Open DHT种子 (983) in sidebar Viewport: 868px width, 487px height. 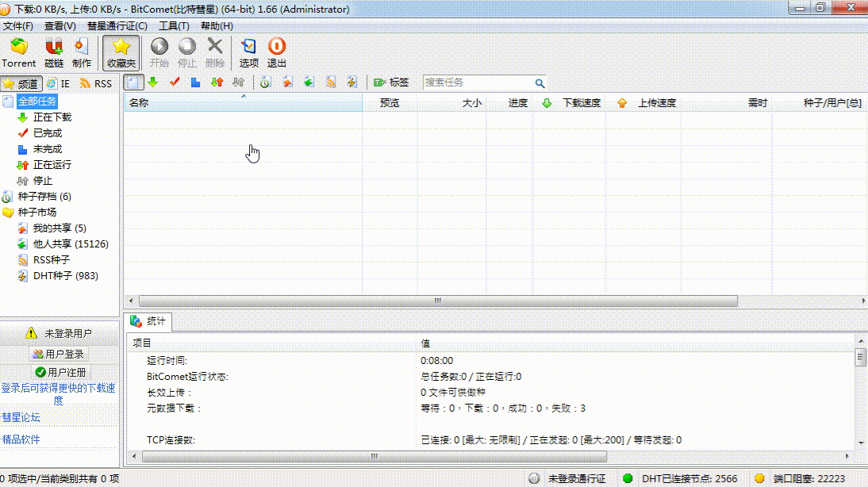[x=65, y=275]
